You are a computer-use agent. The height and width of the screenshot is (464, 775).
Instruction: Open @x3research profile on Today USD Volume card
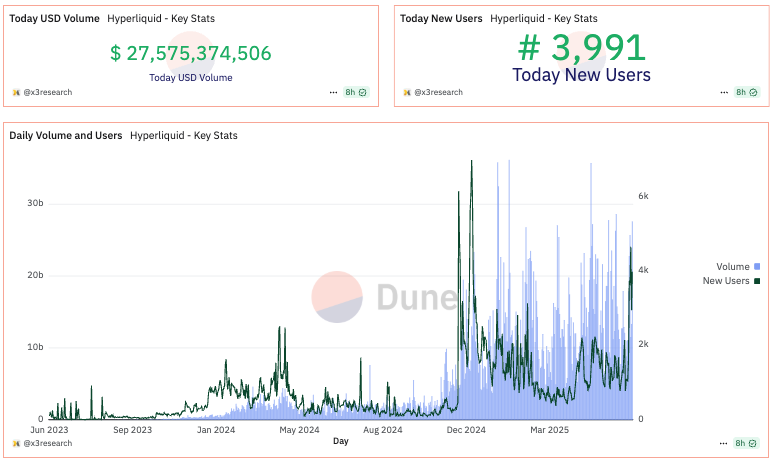(48, 92)
